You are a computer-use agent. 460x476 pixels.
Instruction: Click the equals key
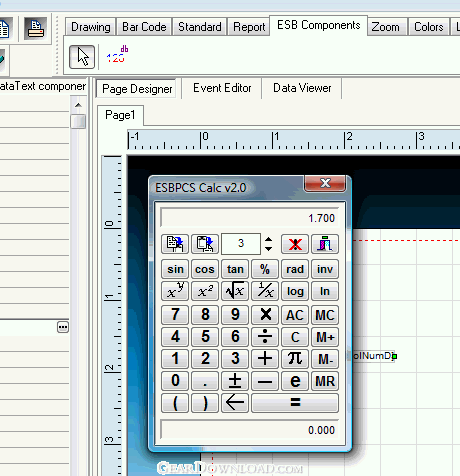[x=295, y=403]
